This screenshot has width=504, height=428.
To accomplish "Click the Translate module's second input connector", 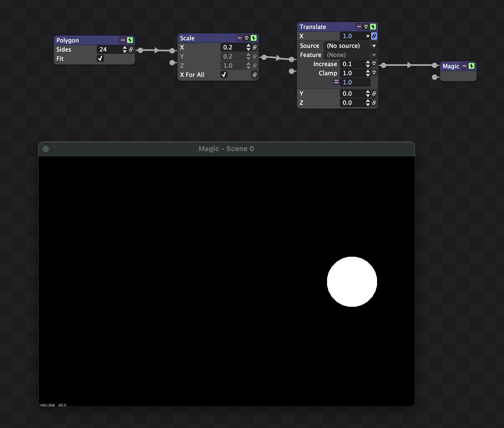I will pos(292,71).
